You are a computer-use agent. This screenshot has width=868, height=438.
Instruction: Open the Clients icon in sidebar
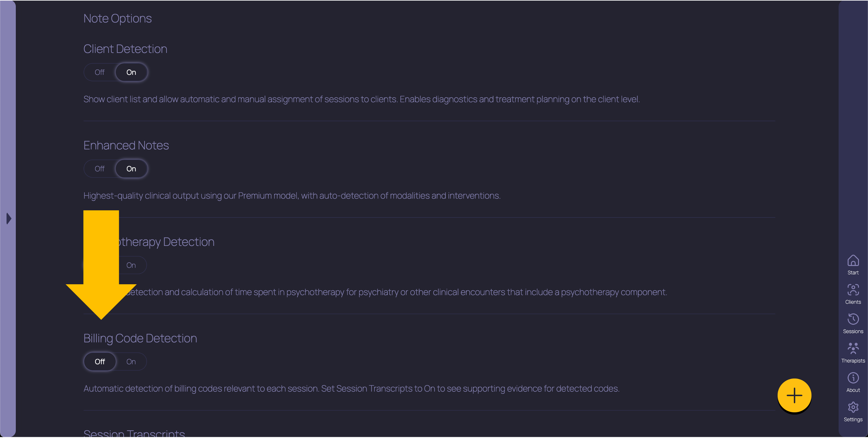tap(853, 290)
